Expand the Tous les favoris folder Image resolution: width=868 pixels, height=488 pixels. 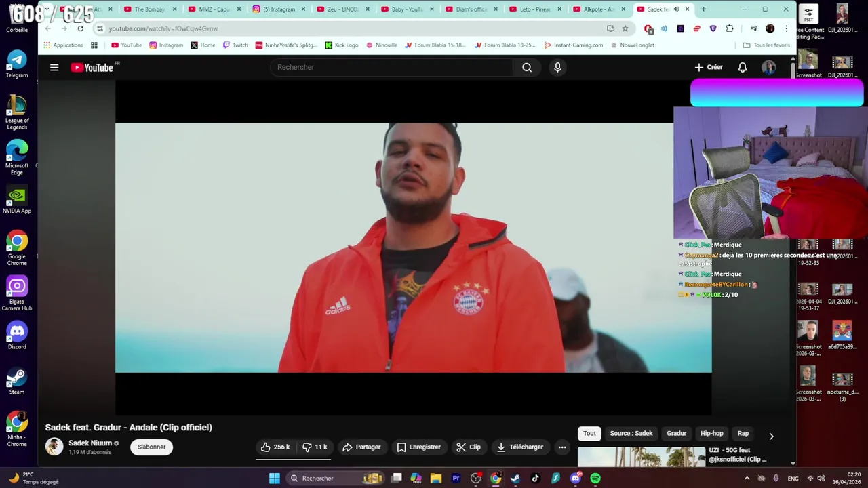coord(766,45)
